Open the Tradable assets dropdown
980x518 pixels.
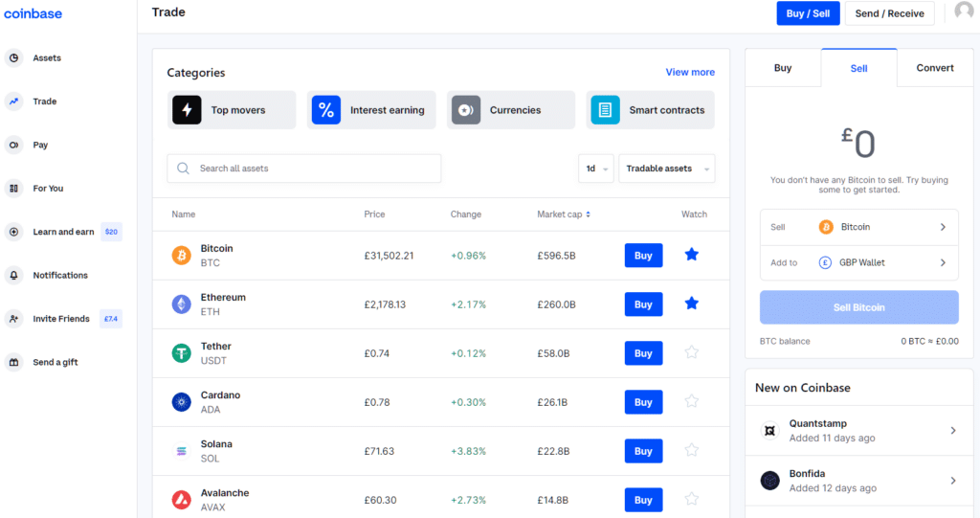(667, 169)
